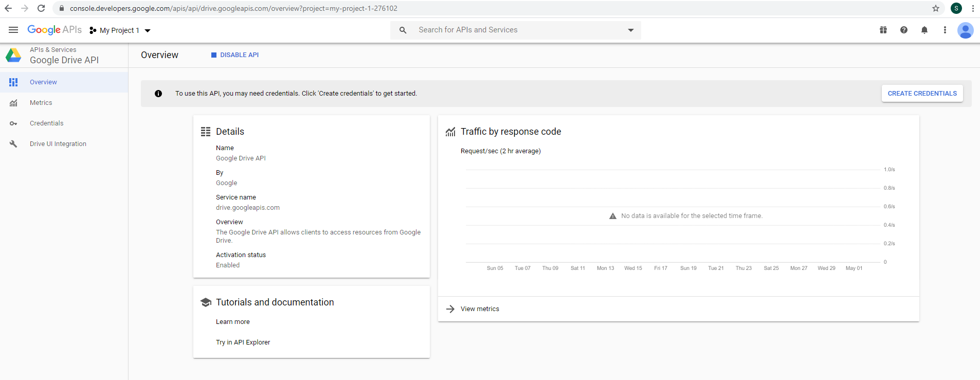Screen dimensions: 980x380
Task: Click the browser profile S avatar
Action: 956,8
